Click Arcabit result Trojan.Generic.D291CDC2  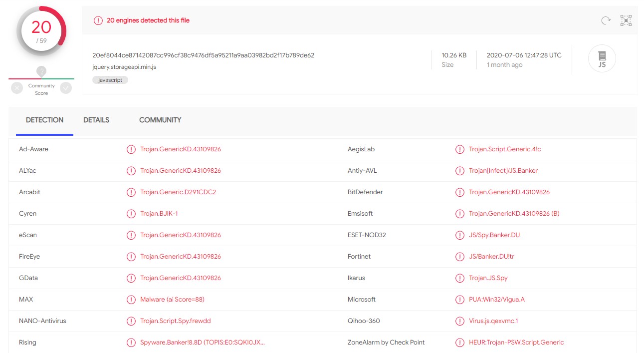pos(178,192)
